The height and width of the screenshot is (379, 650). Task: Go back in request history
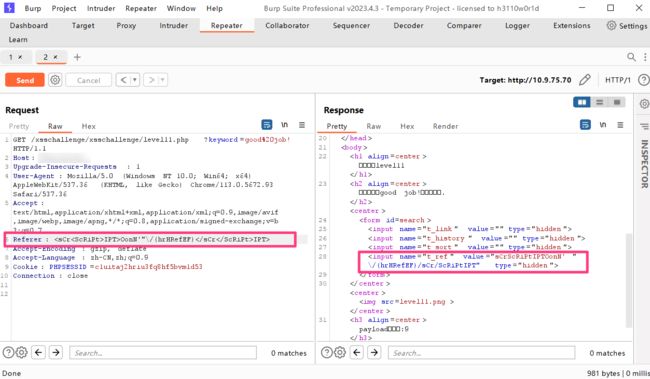click(124, 80)
